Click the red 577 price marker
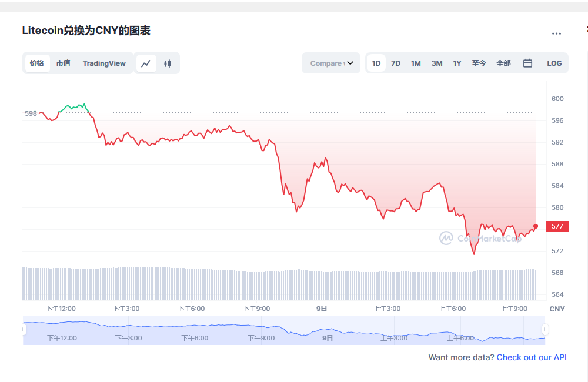Viewport: 588px width, 382px height. pyautogui.click(x=556, y=226)
